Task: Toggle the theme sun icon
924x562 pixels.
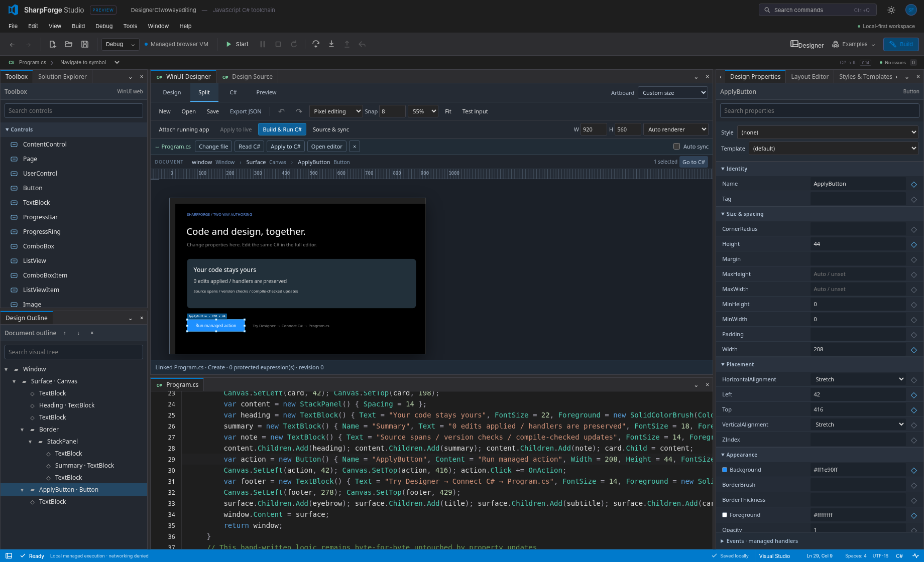Action: pos(891,10)
